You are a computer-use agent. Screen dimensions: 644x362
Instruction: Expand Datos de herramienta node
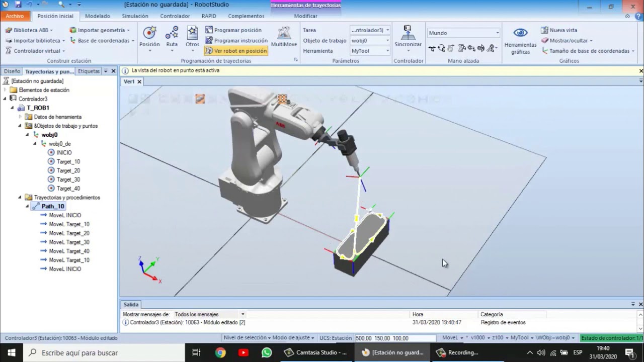20,117
